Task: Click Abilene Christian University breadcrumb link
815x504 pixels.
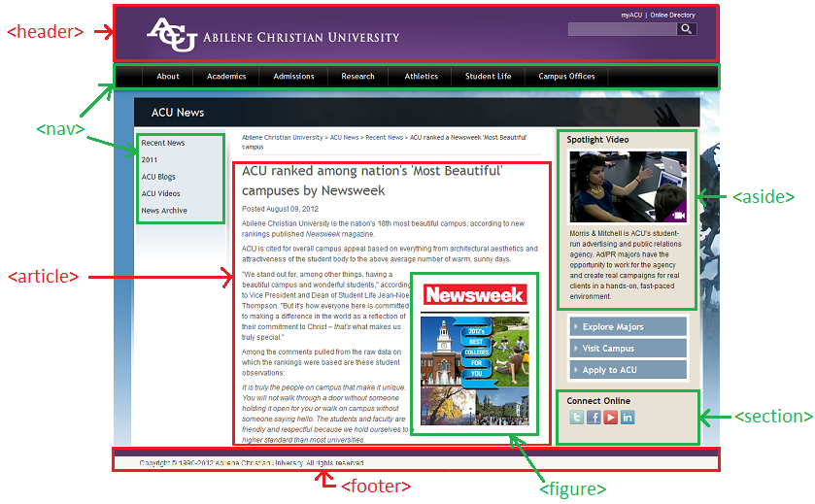Action: pos(283,138)
